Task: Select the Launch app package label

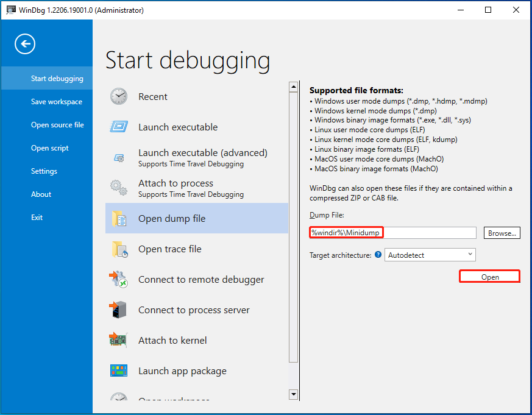Action: pos(183,371)
